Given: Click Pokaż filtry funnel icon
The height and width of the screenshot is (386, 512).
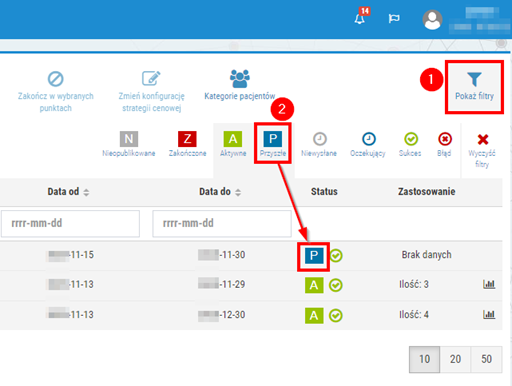Looking at the screenshot, I should click(474, 79).
